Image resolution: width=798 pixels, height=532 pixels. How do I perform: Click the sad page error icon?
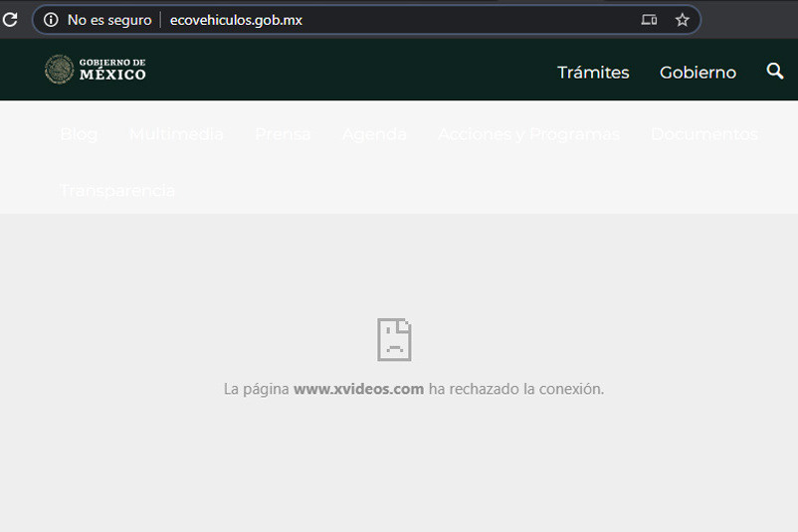[394, 339]
